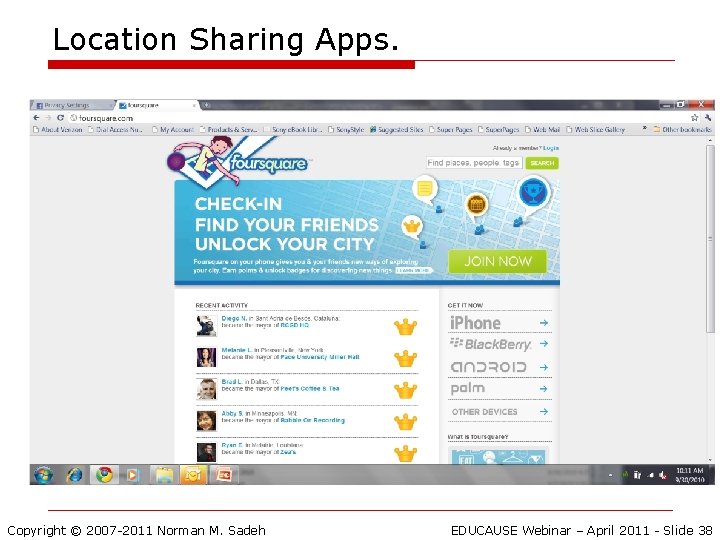720x540 pixels.
Task: Open Diego N.'s profile link
Action: [x=234, y=318]
